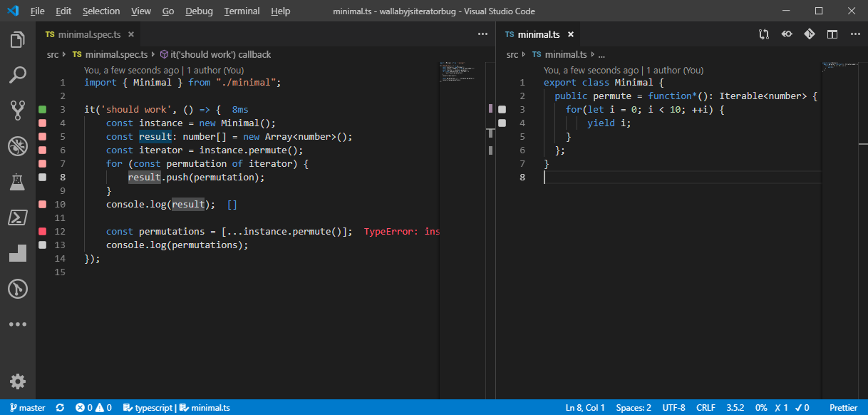Open the Go menu

[x=168, y=11]
